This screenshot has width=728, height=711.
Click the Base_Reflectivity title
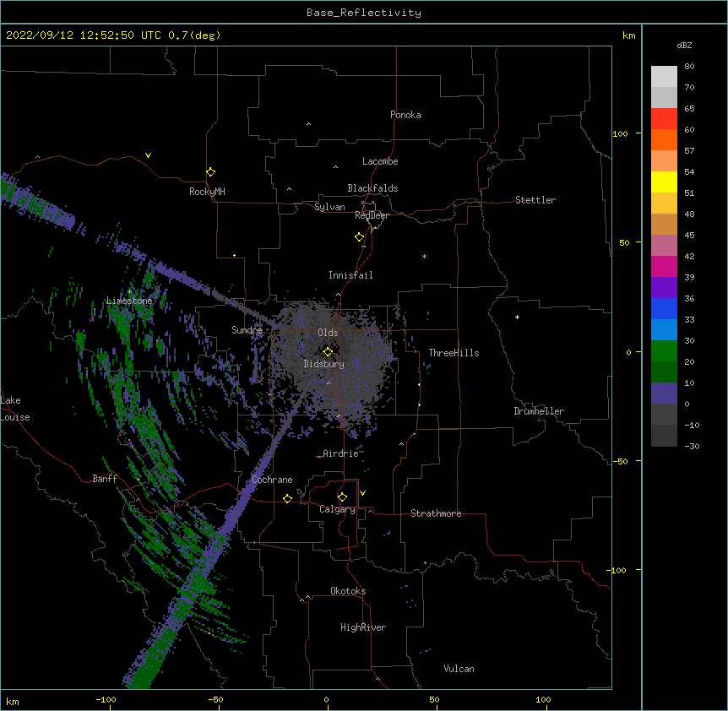point(364,13)
